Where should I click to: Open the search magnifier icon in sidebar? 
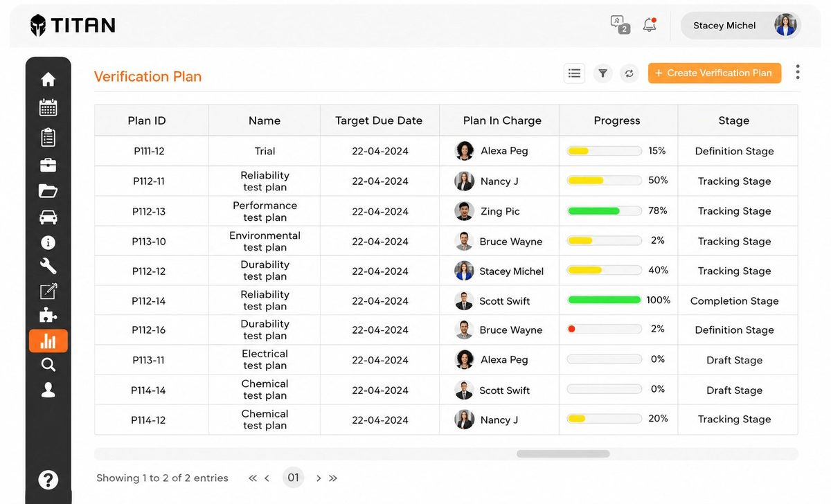pos(48,365)
